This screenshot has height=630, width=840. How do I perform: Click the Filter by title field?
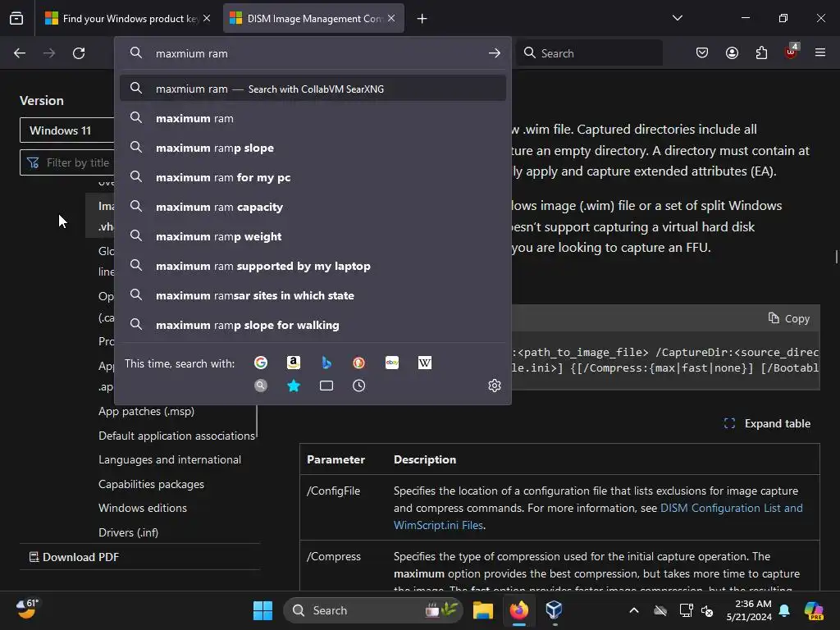coord(67,162)
